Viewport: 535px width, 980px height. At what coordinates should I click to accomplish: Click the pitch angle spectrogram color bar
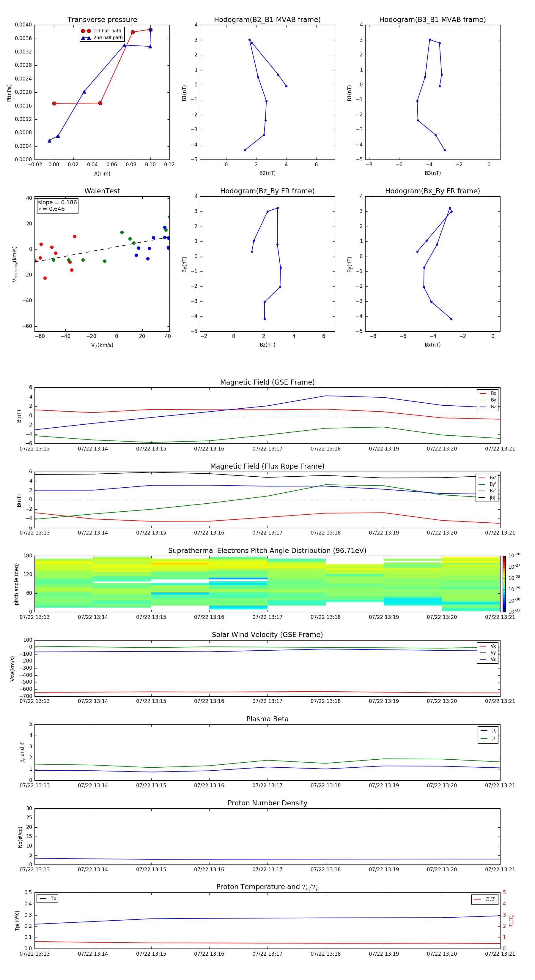[x=504, y=584]
